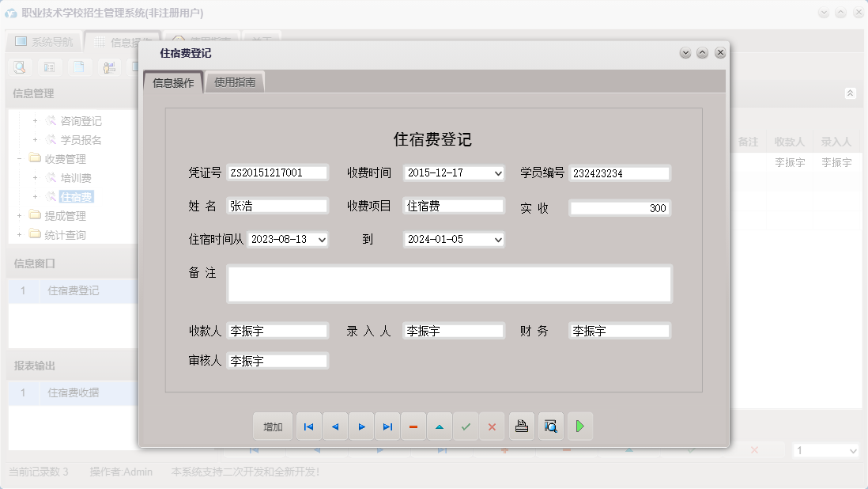Jump to the last record icon
This screenshot has height=489, width=868.
click(387, 426)
